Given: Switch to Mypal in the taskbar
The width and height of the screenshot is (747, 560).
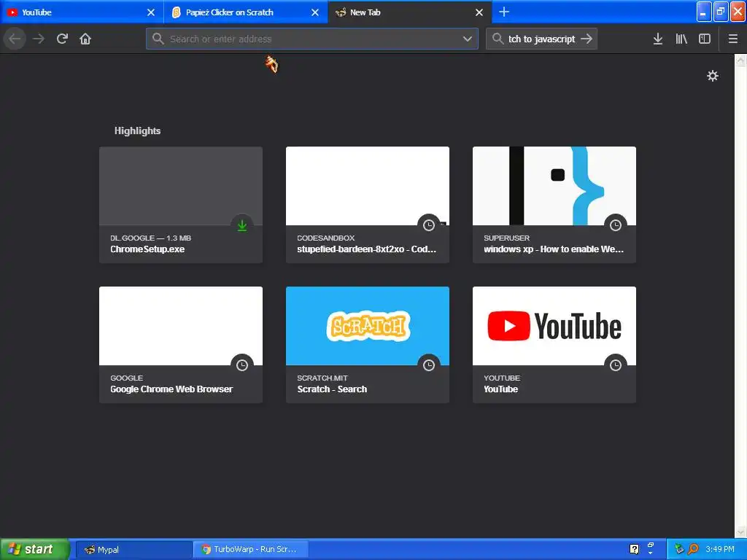Looking at the screenshot, I should click(x=134, y=550).
